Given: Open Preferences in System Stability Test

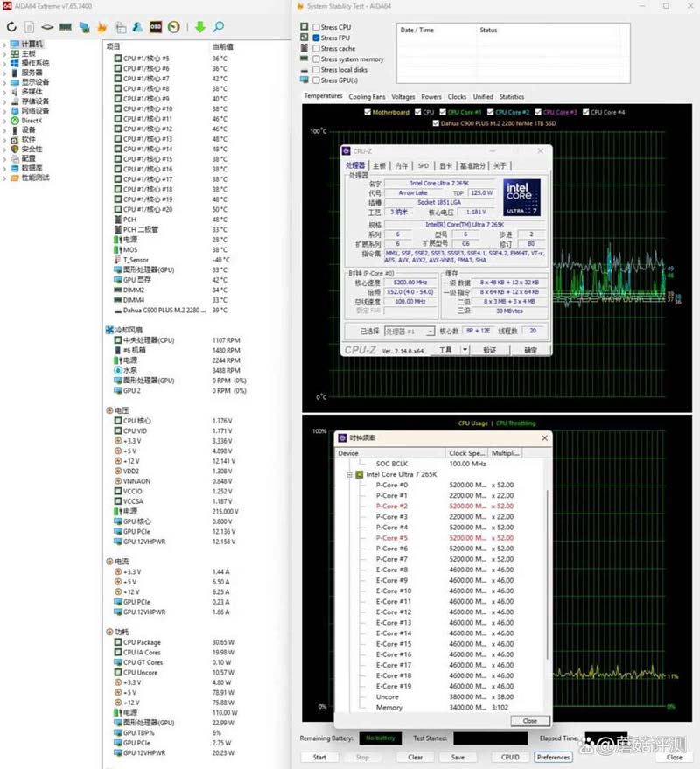Looking at the screenshot, I should (x=553, y=758).
